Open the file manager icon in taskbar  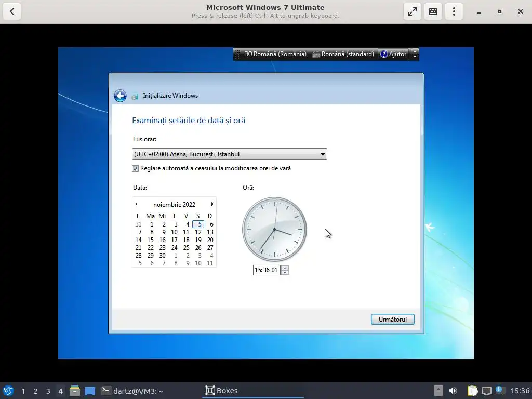[75, 391]
